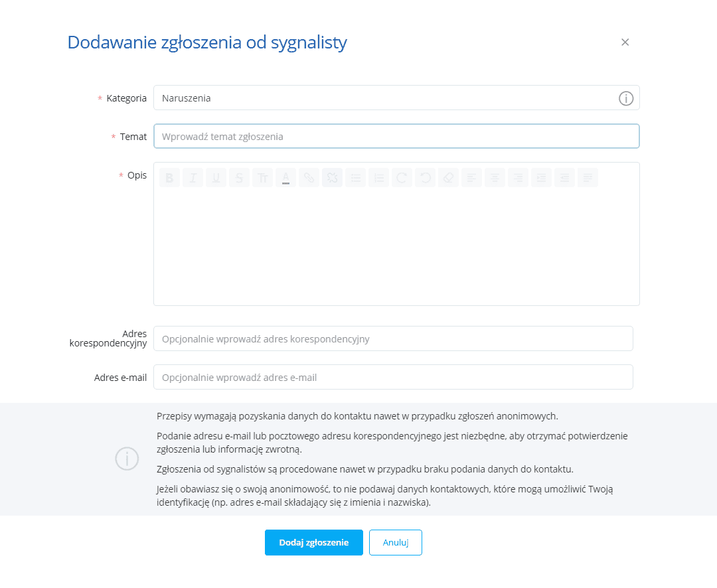Open the Kategoria dropdown showing Naruszenia
Screen dimensions: 717x588
click(385, 98)
